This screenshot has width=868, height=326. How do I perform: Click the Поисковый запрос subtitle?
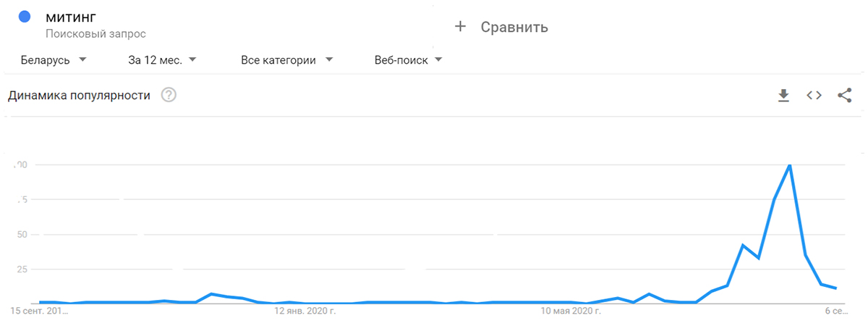pos(95,34)
